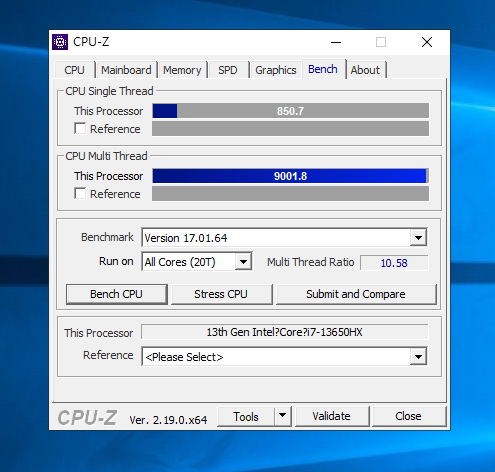This screenshot has height=472, width=495.
Task: Click Submit and Compare button
Action: 356,294
